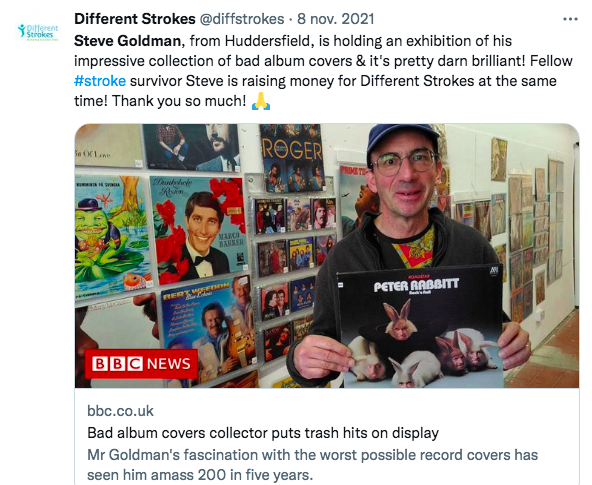The image size is (592, 485).
Task: Click the Steve Goldman bold name text
Action: click(x=127, y=41)
